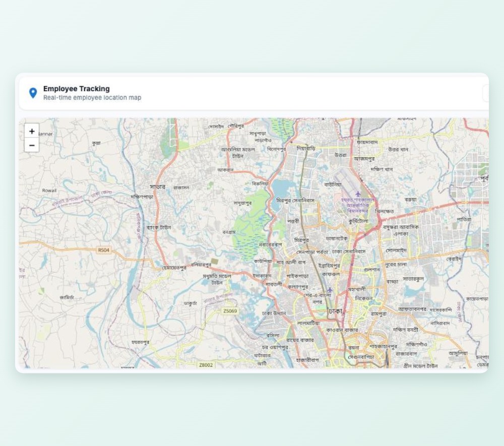Click the Z5069 road shield

[x=230, y=311]
